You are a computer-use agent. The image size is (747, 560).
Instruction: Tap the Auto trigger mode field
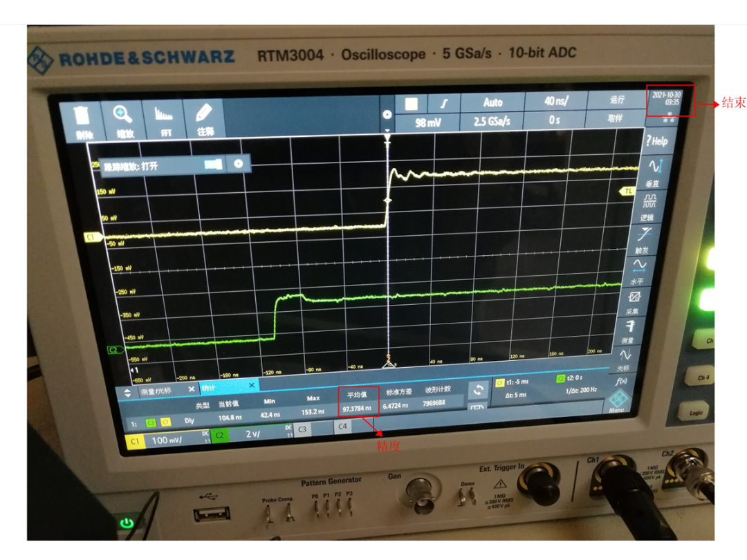click(x=492, y=102)
